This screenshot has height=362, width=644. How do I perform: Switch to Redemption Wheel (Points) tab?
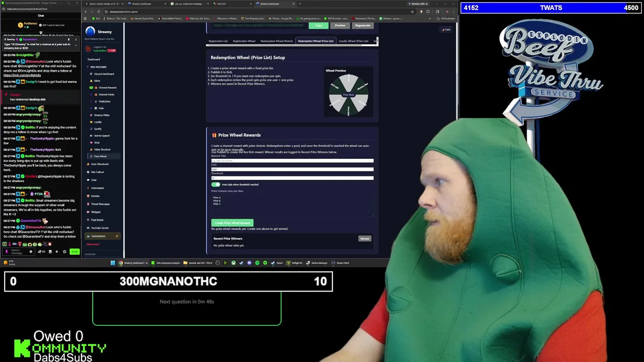276,41
